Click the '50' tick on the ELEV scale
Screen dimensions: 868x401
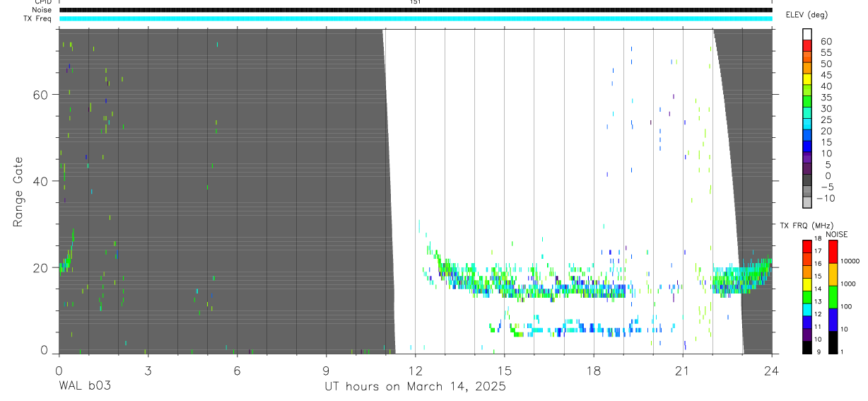[x=826, y=64]
